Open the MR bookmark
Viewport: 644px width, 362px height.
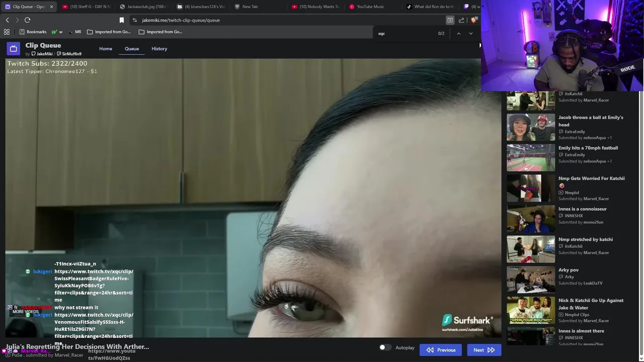(74, 32)
